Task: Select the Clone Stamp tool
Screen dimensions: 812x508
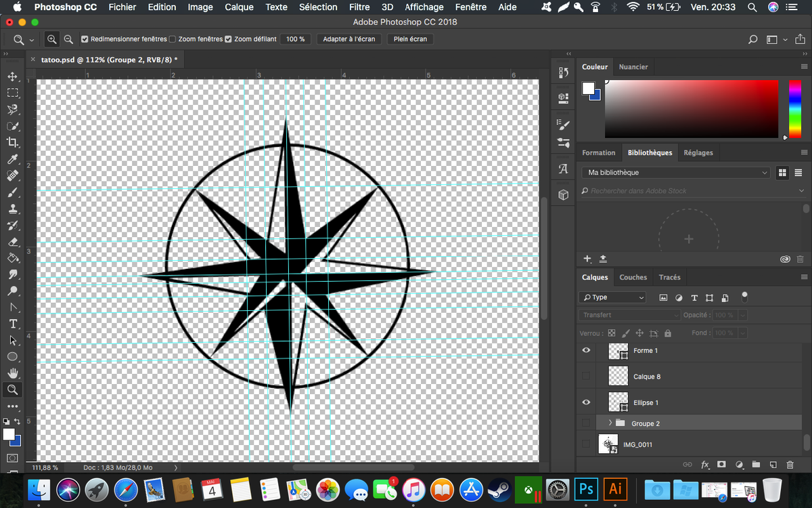Action: [12, 209]
